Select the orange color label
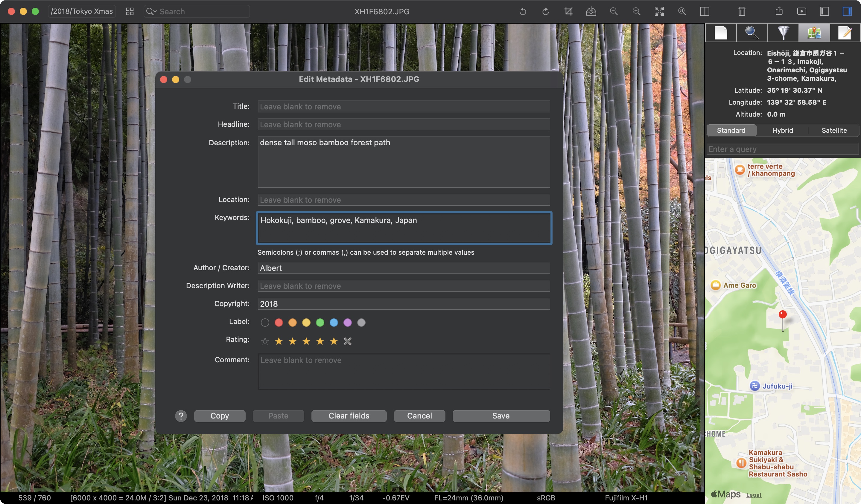 point(293,322)
